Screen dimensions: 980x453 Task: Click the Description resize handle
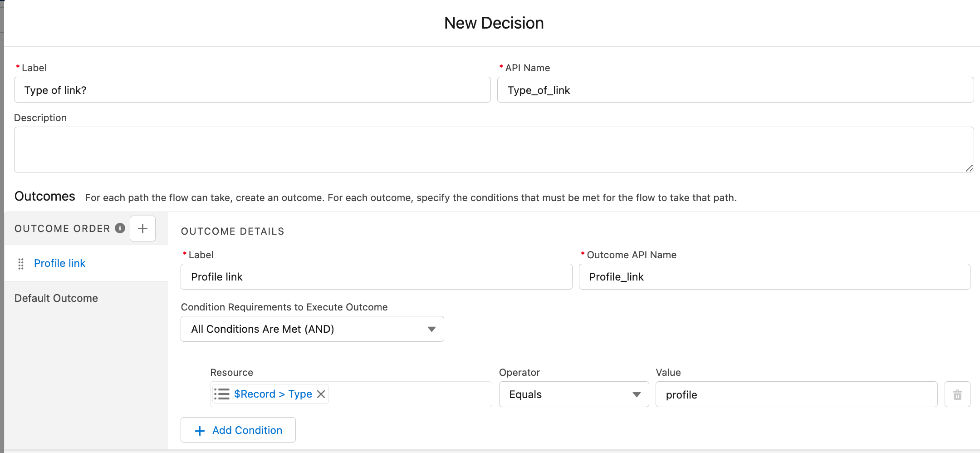pyautogui.click(x=969, y=168)
